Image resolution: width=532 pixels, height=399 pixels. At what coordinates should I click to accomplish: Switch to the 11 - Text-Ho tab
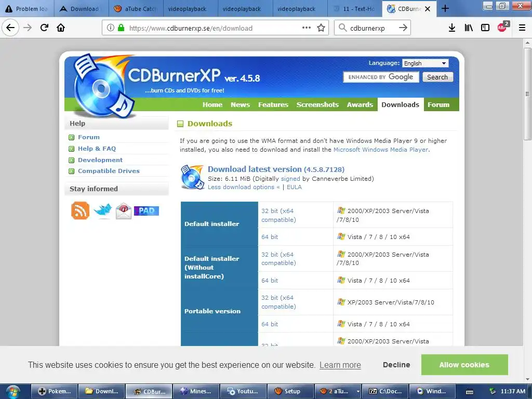354,9
